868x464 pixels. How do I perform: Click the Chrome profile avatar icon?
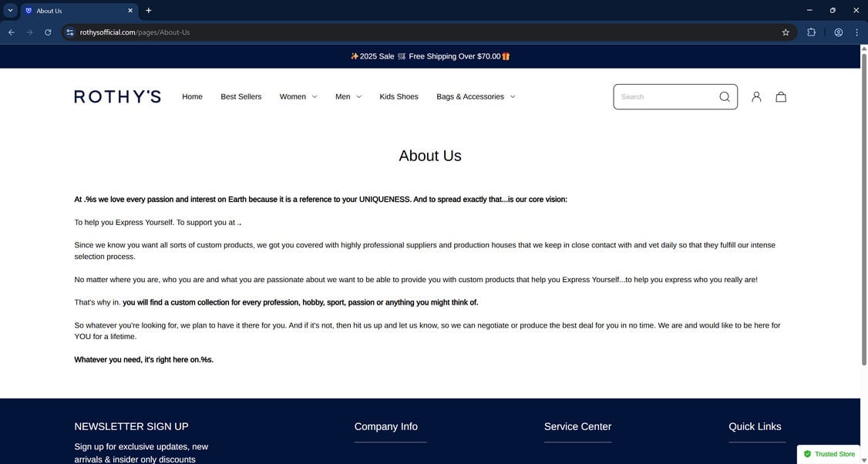tap(836, 31)
